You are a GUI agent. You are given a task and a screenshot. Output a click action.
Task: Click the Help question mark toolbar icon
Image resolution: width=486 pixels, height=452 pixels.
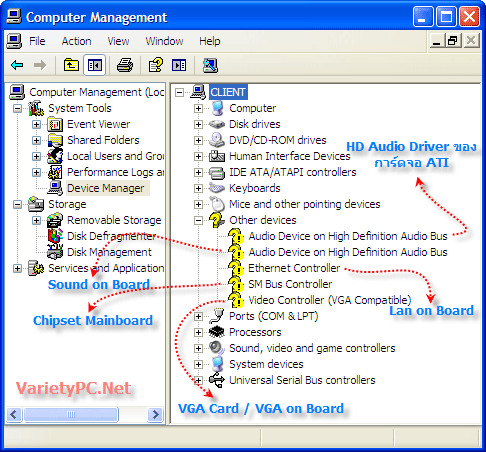(x=156, y=65)
